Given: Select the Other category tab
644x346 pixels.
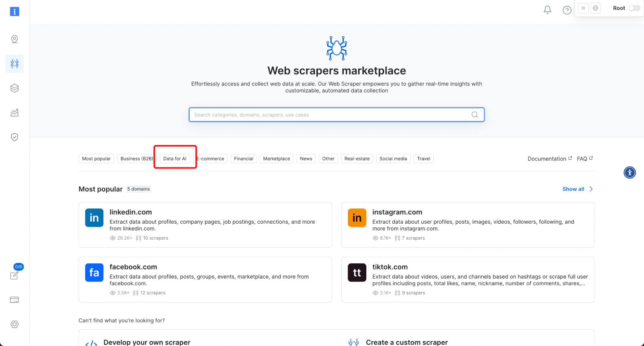Looking at the screenshot, I should coord(328,159).
